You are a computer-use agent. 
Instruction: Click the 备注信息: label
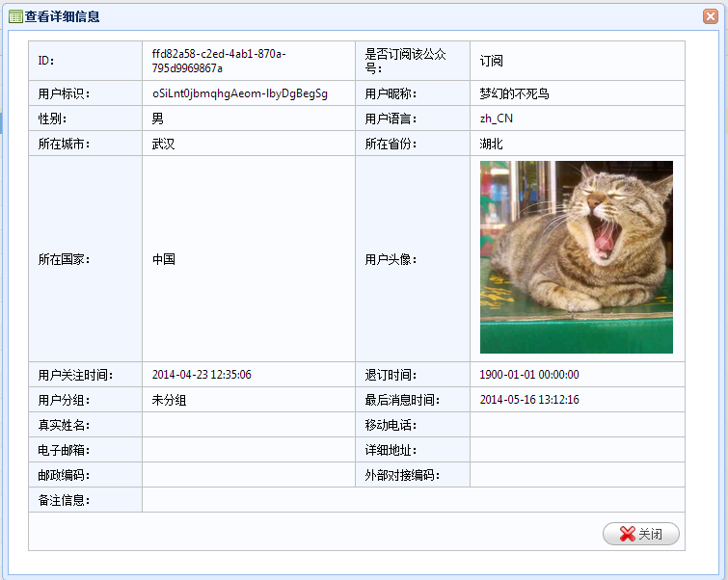[64, 500]
